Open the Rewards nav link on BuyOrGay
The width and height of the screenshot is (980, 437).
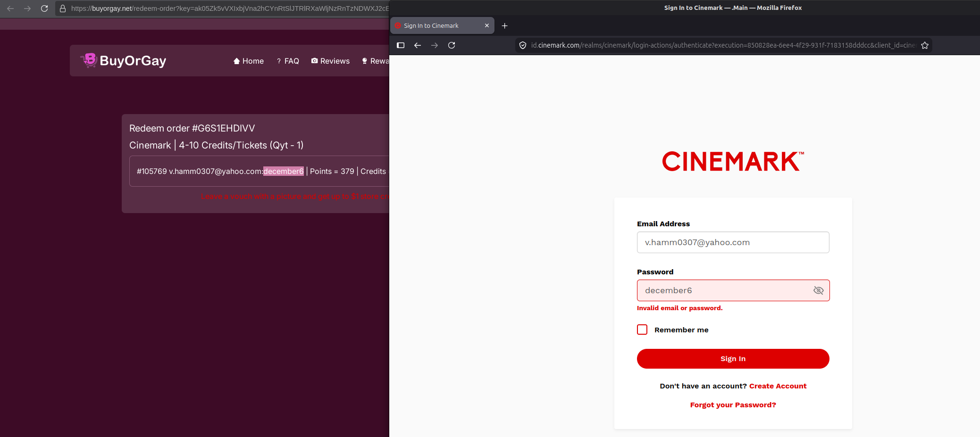pos(376,61)
